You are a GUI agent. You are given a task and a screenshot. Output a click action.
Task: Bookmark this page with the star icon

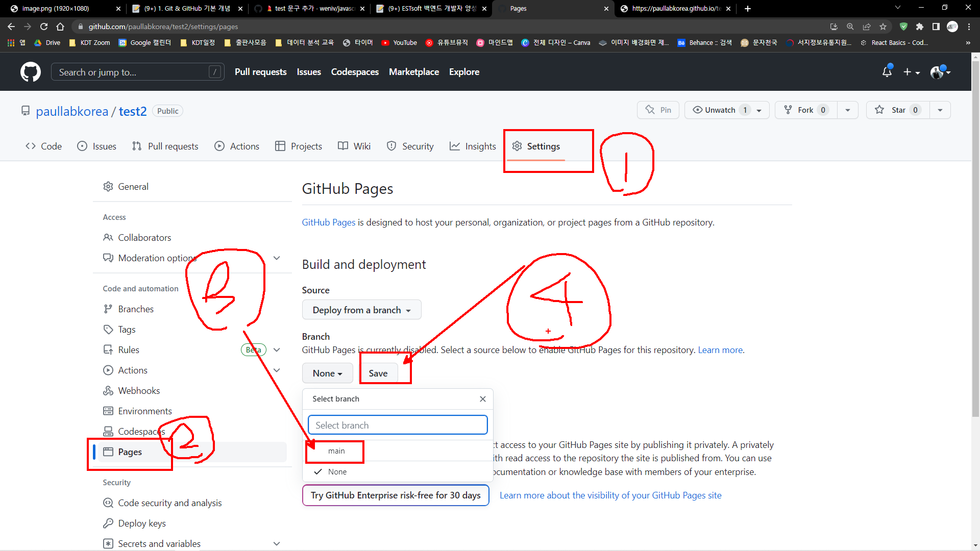coord(883,27)
